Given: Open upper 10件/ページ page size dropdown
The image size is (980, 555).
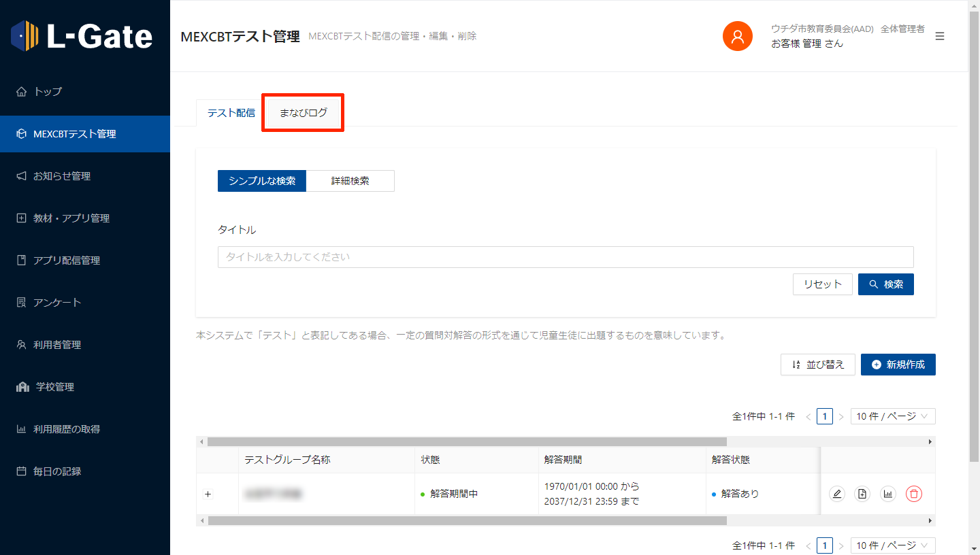Looking at the screenshot, I should pos(892,416).
